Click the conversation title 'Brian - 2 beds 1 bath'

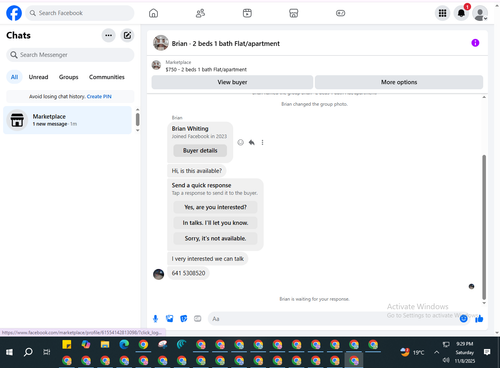coord(226,44)
